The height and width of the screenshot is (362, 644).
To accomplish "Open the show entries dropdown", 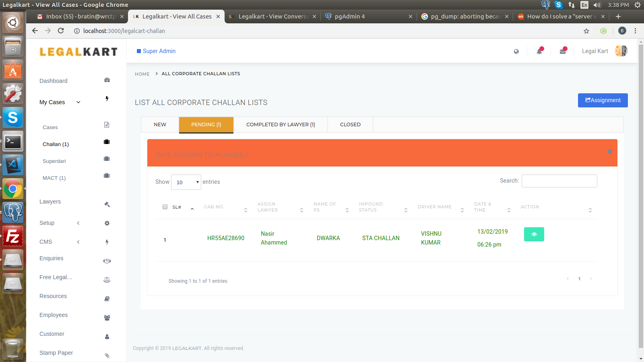I will pyautogui.click(x=186, y=182).
